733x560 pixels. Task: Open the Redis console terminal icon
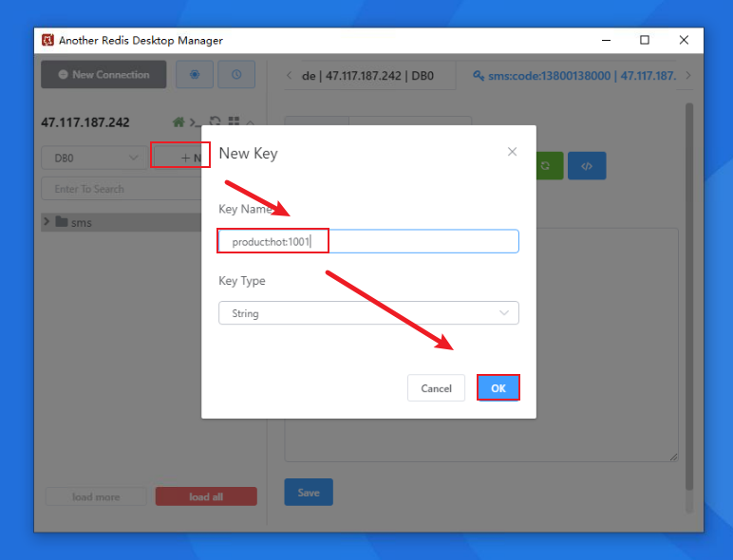[195, 122]
